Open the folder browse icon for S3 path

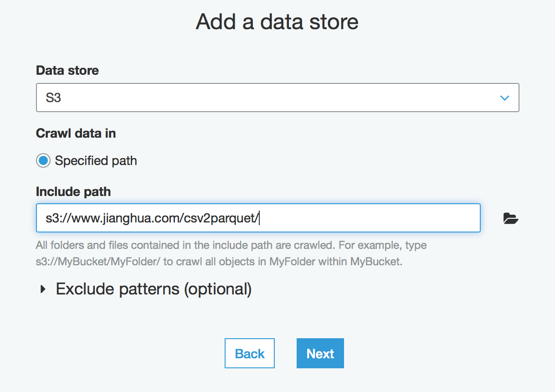(511, 219)
